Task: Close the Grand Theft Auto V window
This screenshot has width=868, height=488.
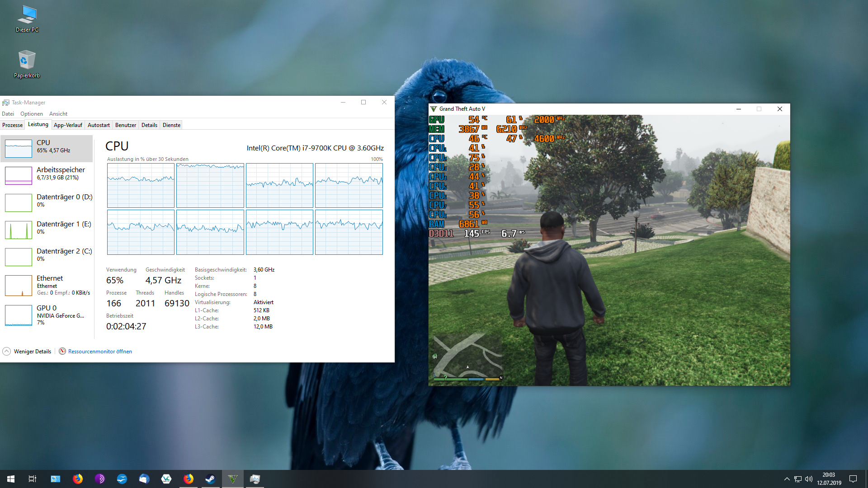Action: pyautogui.click(x=780, y=109)
